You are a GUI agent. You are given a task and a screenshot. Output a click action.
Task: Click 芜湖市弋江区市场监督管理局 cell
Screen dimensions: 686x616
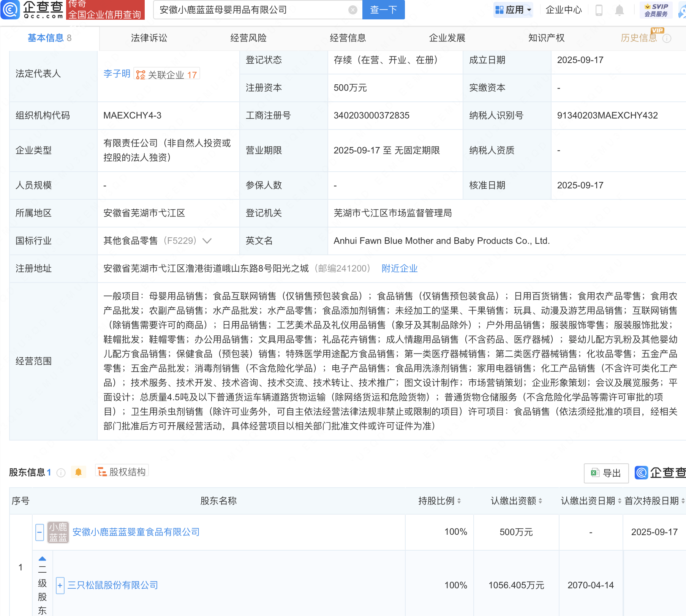[393, 213]
